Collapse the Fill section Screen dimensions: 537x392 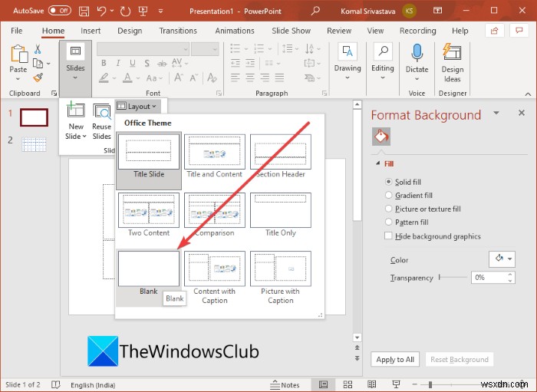378,163
